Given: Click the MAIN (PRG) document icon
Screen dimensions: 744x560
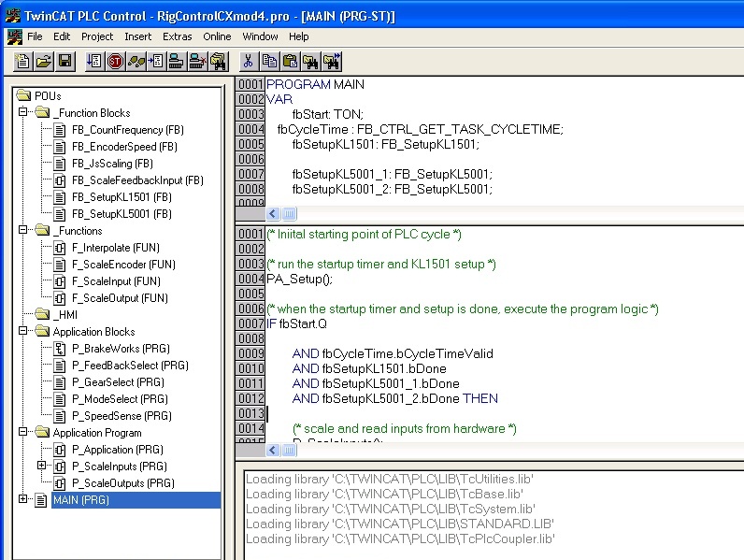Looking at the screenshot, I should tap(41, 500).
